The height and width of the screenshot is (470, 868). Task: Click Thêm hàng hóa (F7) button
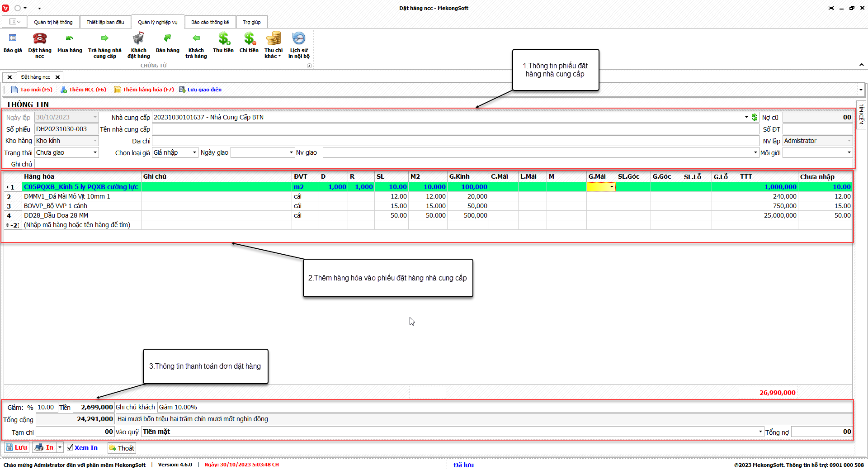pyautogui.click(x=144, y=90)
